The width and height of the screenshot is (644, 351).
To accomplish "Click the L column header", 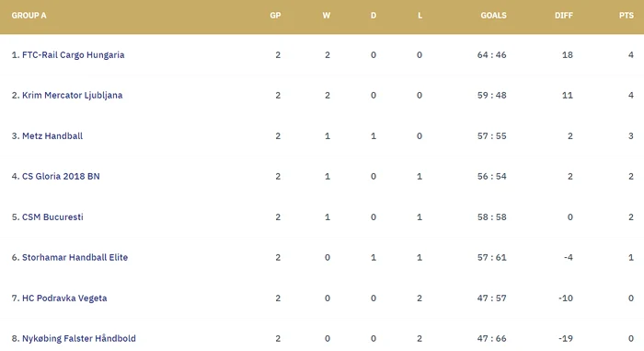I will pyautogui.click(x=420, y=16).
